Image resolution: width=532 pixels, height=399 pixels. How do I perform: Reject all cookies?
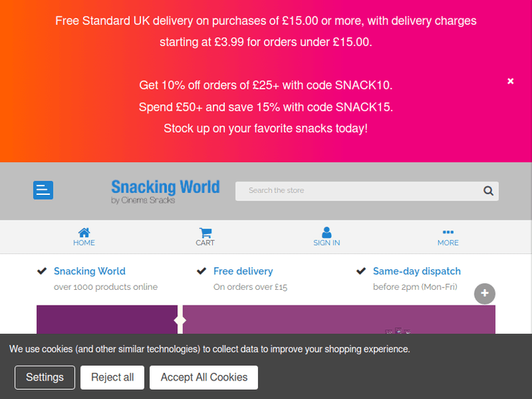[x=112, y=377]
